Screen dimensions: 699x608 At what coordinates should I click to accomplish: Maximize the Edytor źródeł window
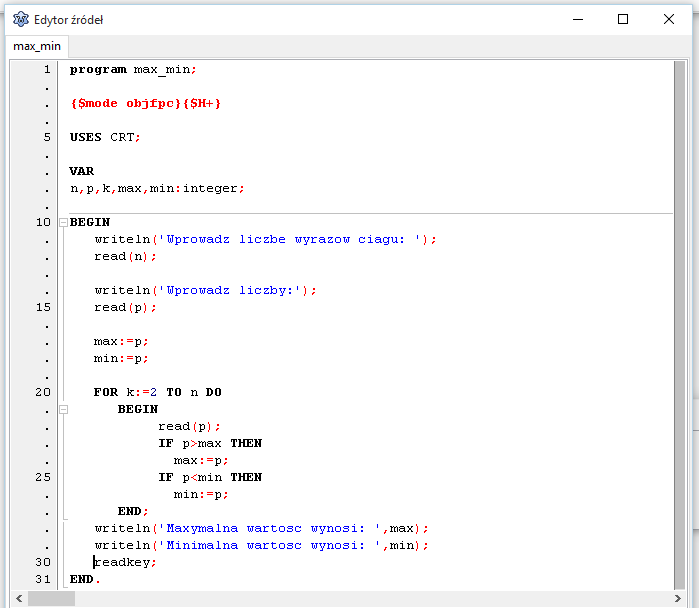(623, 20)
